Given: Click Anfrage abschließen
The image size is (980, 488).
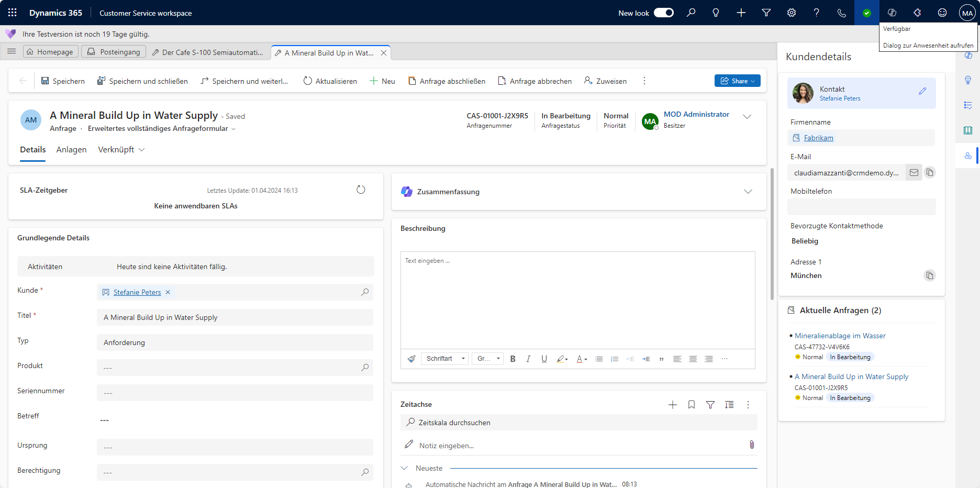Looking at the screenshot, I should (x=447, y=81).
